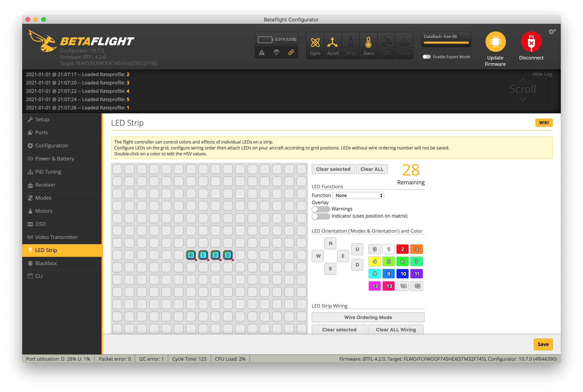Open the Video Transmitter tab
The height and width of the screenshot is (392, 583).
[x=62, y=237]
